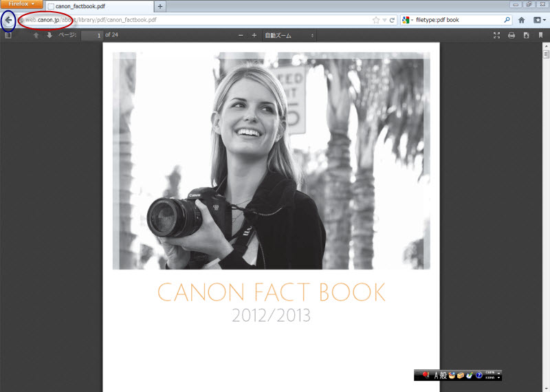Bookmark this page with the star icon

pos(376,20)
